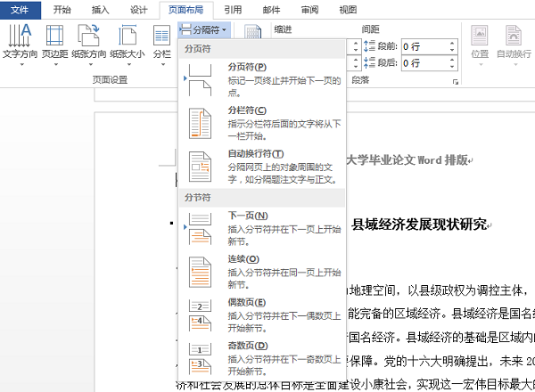This screenshot has width=535, height=392.
Task: Click the next page section icon
Action: (201, 229)
